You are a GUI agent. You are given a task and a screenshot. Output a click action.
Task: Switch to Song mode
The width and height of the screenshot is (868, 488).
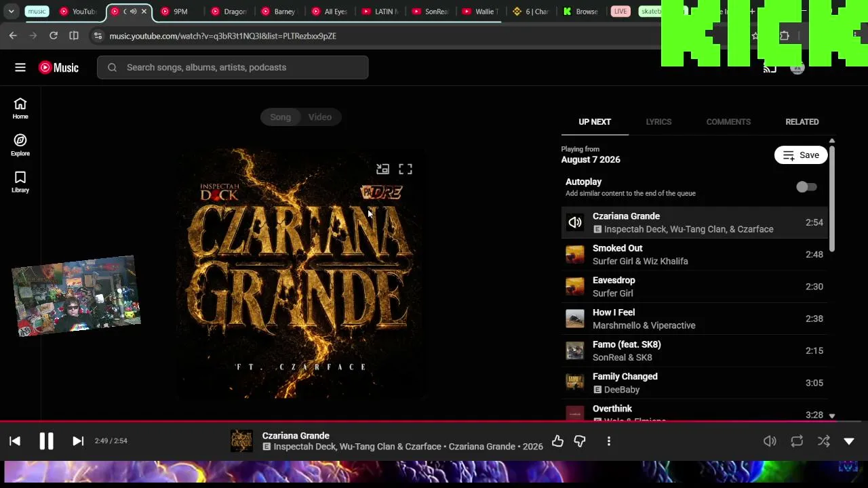click(280, 117)
